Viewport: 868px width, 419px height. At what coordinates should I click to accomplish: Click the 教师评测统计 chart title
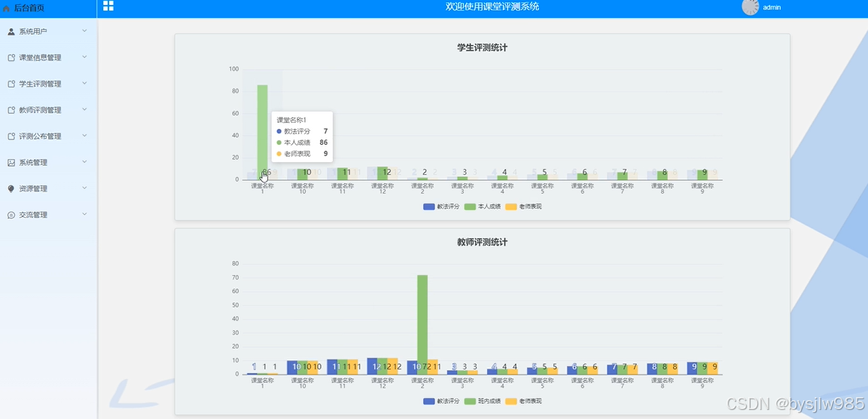pos(482,242)
